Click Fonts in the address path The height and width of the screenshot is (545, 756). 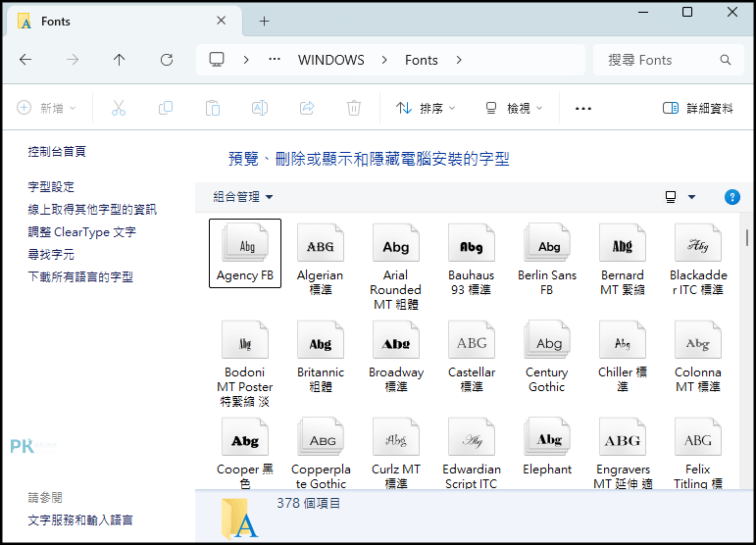click(422, 60)
